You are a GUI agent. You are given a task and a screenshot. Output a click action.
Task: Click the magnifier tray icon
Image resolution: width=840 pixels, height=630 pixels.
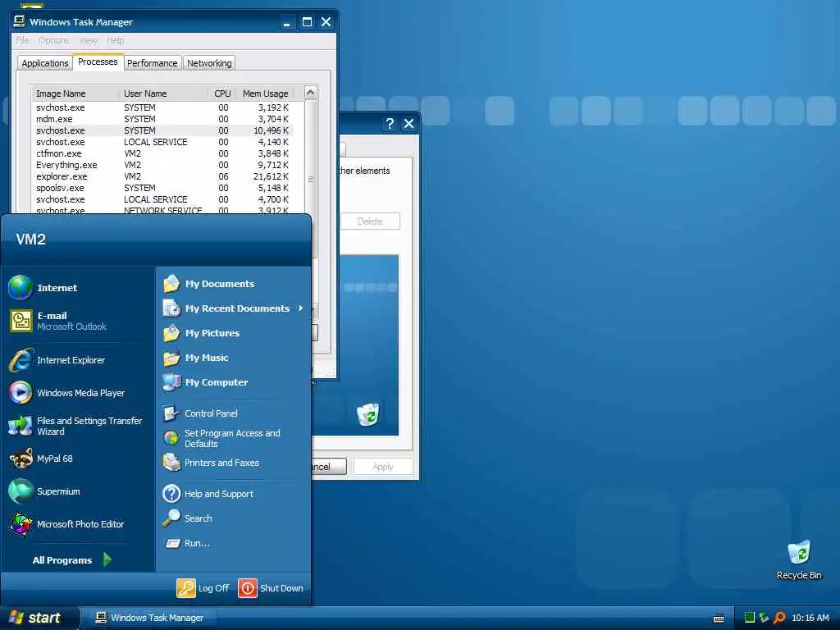tap(779, 618)
